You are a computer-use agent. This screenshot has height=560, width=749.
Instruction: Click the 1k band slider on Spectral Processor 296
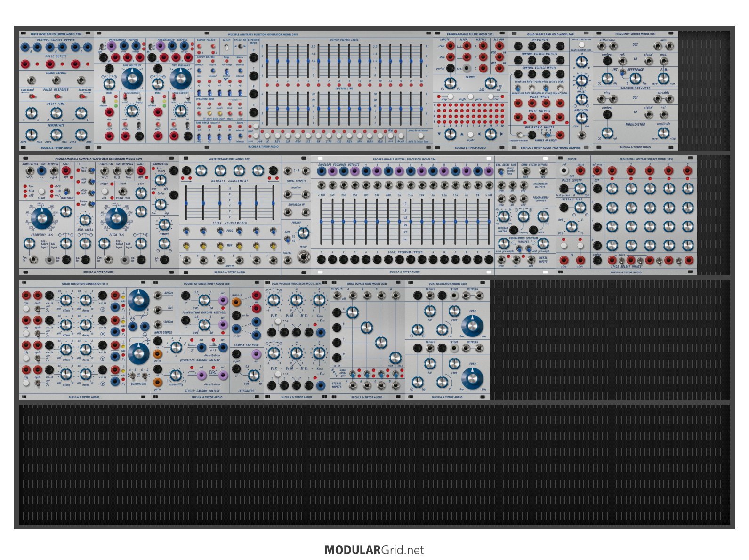pyautogui.click(x=399, y=221)
